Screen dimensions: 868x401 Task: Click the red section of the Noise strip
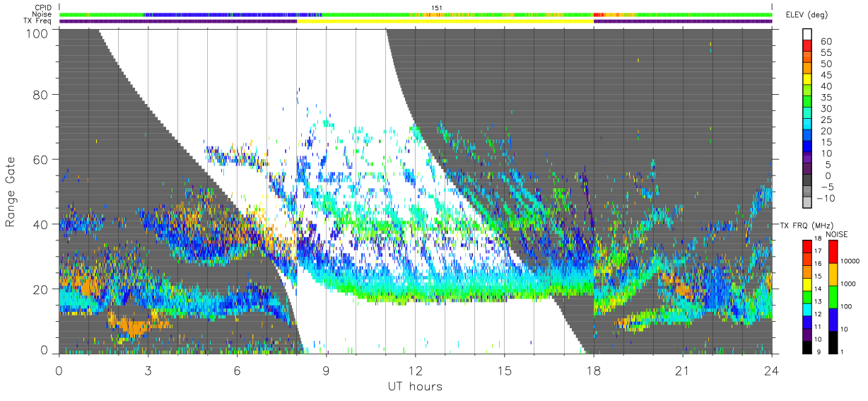tap(599, 14)
